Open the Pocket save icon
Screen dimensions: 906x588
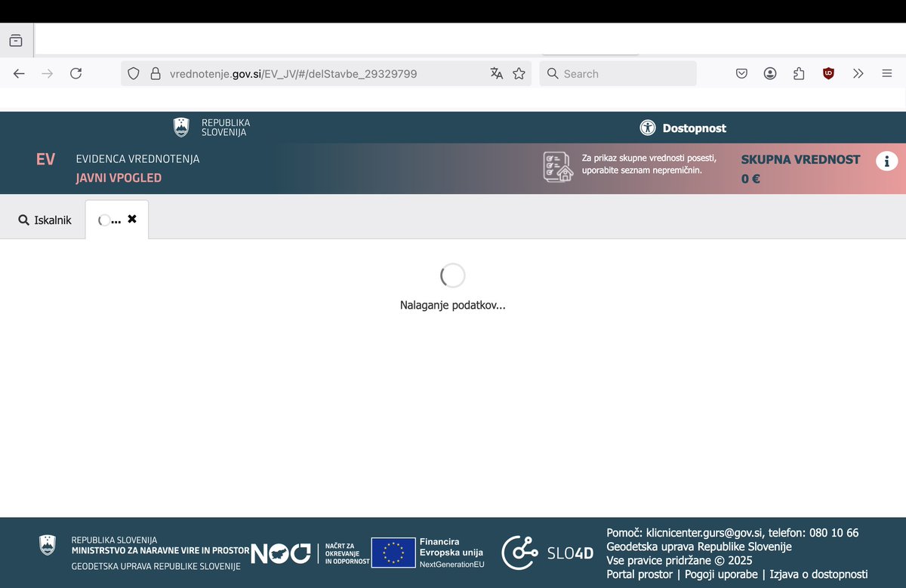[741, 73]
